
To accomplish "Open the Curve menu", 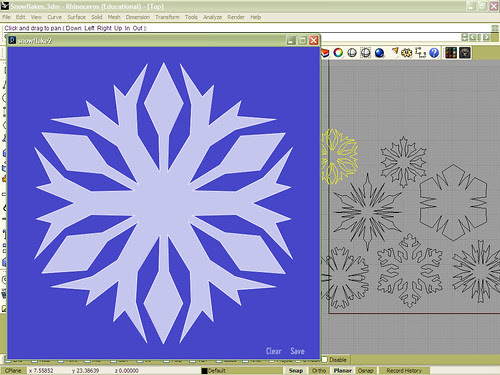I will tap(54, 17).
